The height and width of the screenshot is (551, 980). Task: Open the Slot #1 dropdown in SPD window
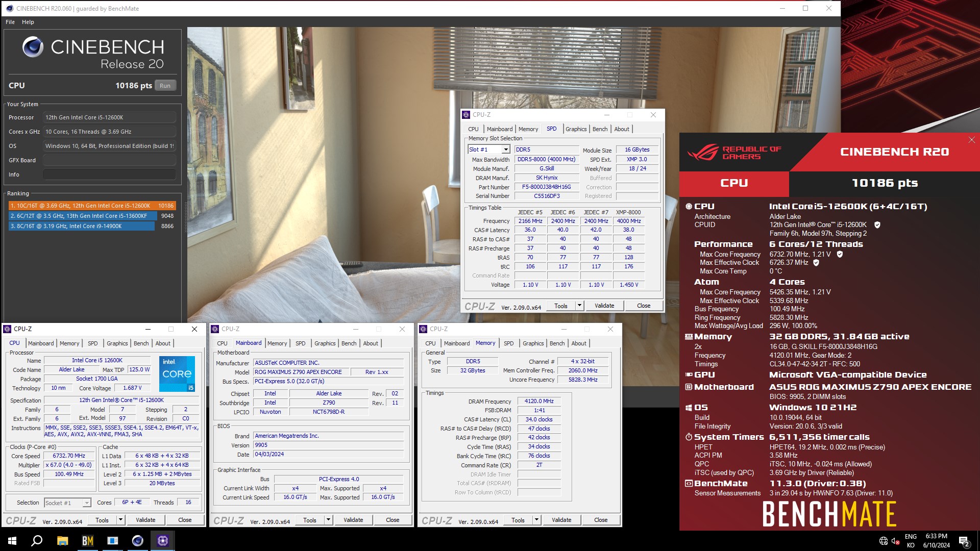pyautogui.click(x=505, y=149)
